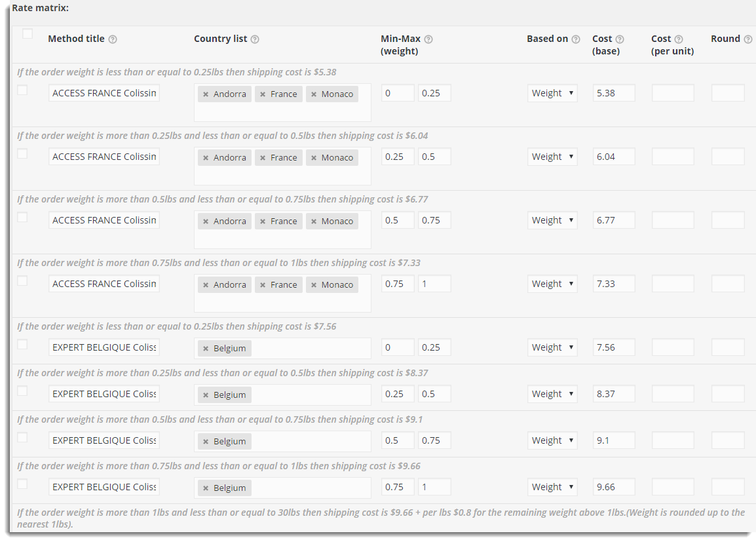Click the Round field in the $9.66 row
The image size is (756, 542).
pyautogui.click(x=728, y=487)
